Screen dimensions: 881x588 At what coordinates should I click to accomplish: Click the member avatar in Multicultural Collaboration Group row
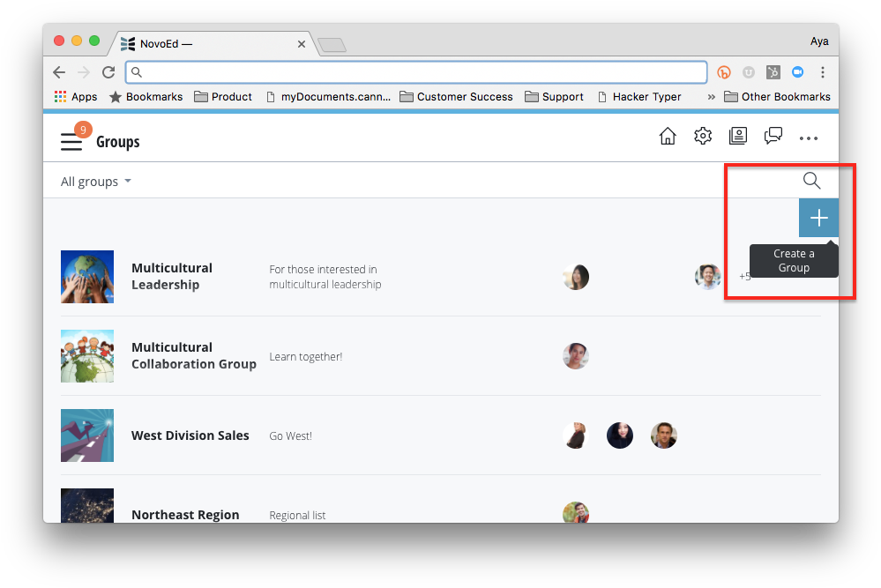coord(576,356)
